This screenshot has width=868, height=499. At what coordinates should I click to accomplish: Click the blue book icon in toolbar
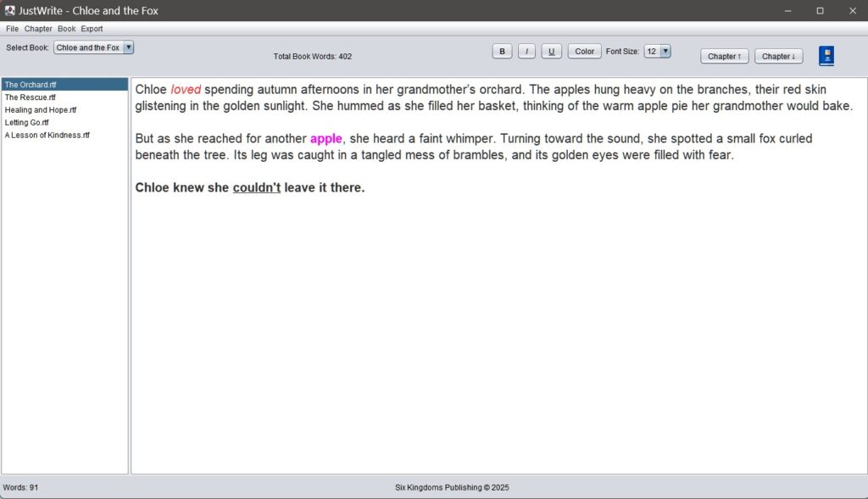point(826,56)
